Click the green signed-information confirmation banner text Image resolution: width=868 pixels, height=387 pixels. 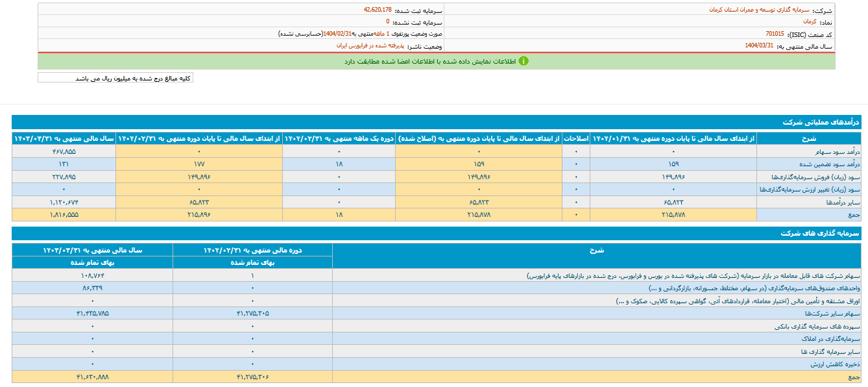429,61
